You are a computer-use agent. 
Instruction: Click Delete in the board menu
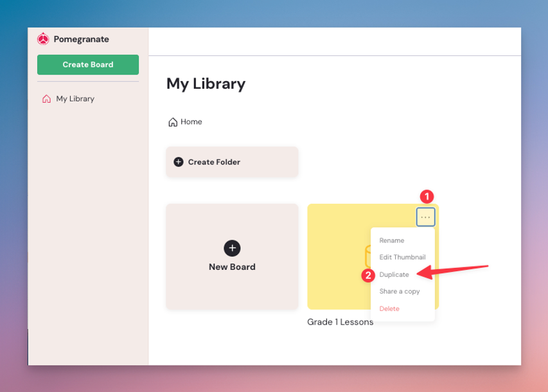[x=389, y=308]
